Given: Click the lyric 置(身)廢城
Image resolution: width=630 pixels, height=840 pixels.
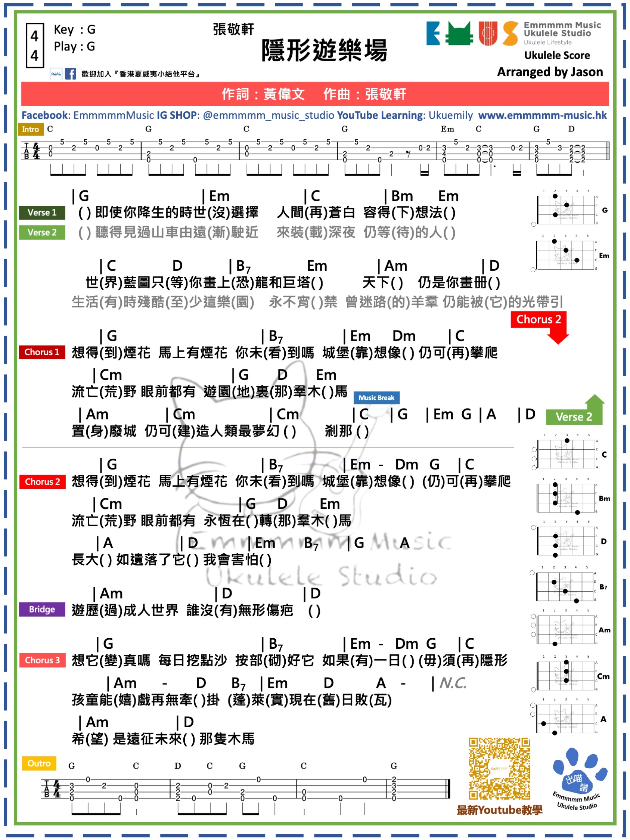Looking at the screenshot, I should (104, 431).
